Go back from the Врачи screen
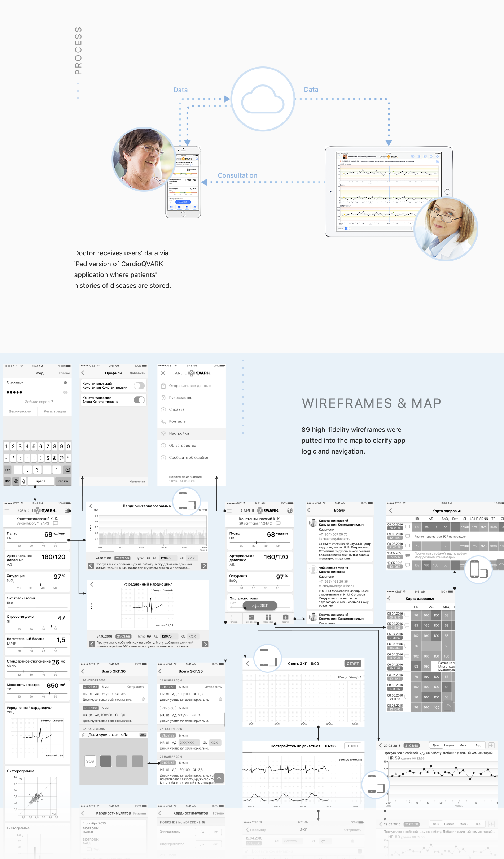Screen dimensions: 504x859 pos(309,510)
